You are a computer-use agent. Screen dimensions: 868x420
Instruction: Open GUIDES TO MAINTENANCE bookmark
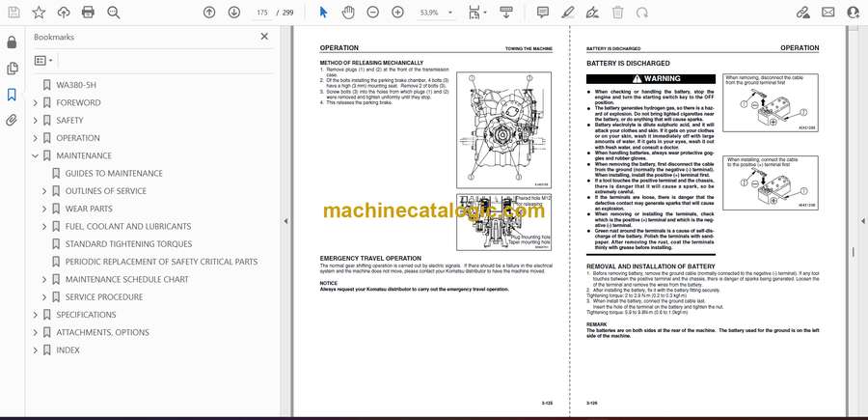point(114,174)
